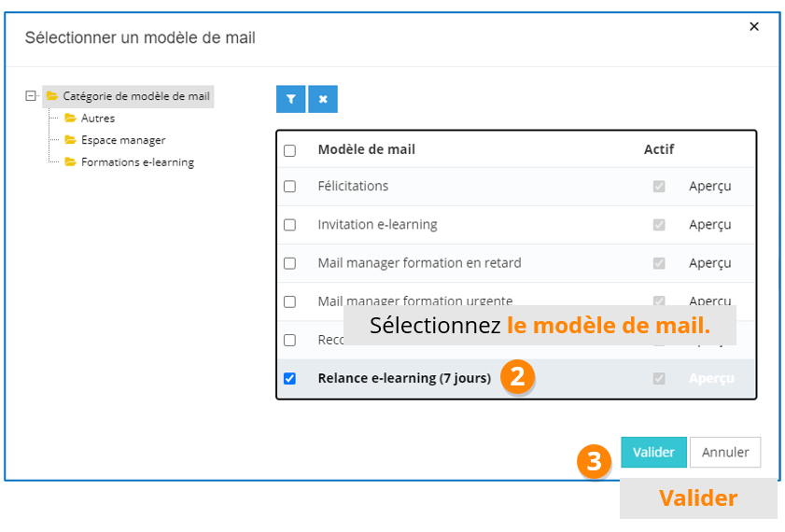Viewport: 785px width, 532px height.
Task: Click the Espace manager folder icon
Action: (x=70, y=140)
